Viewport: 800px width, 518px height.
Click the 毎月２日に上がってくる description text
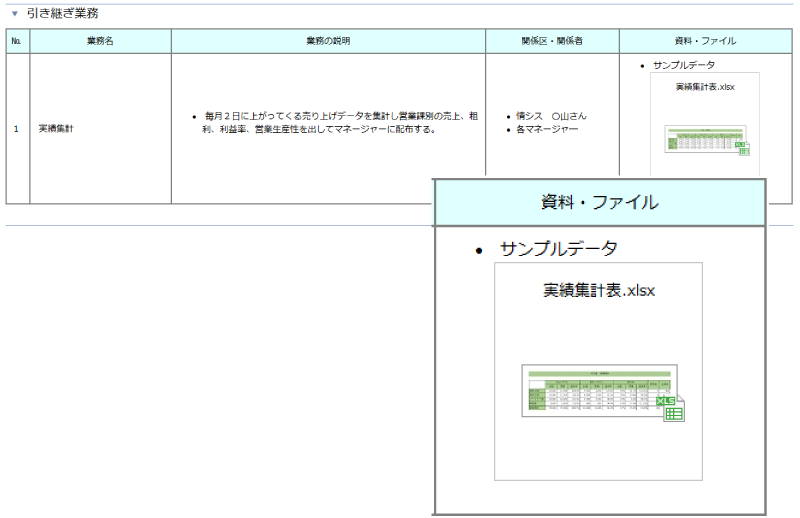(x=340, y=122)
